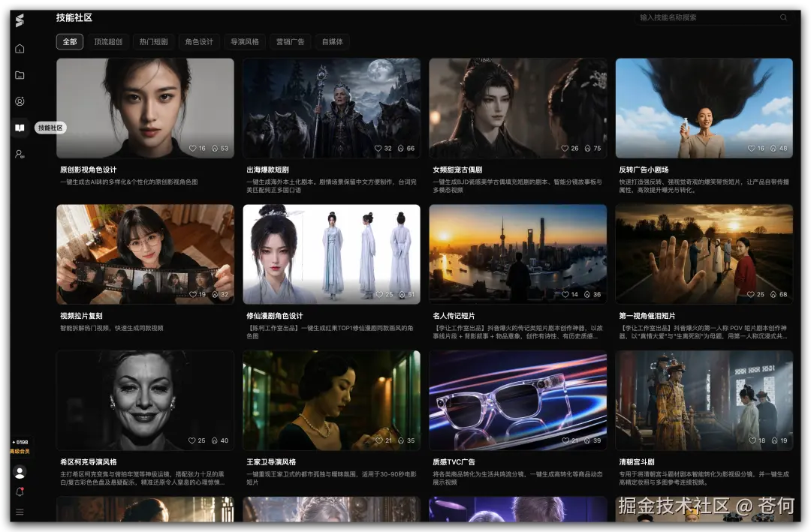Switch to the 顶流超创 tab
The width and height of the screenshot is (811, 532).
[x=108, y=42]
